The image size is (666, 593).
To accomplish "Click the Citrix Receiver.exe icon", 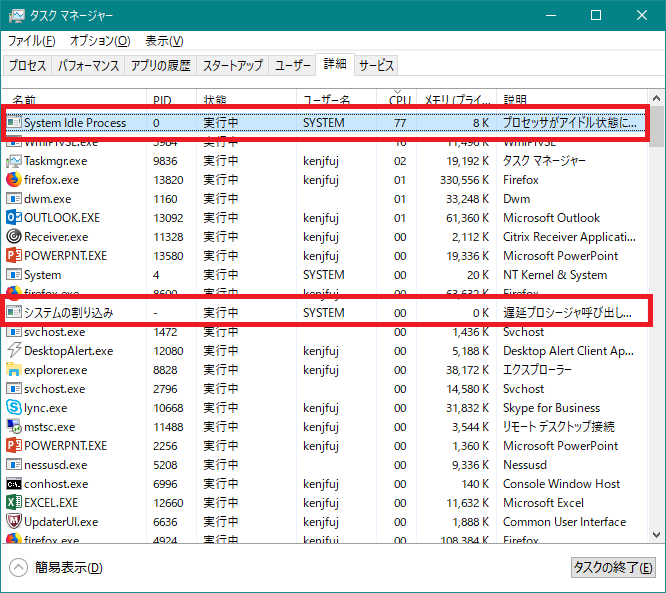I will 14,237.
